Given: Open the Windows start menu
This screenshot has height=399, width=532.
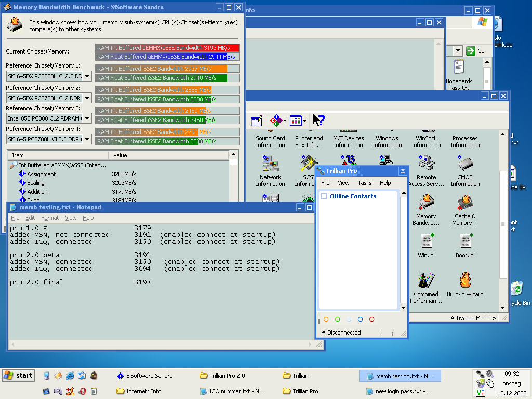Looking at the screenshot, I should tap(19, 376).
